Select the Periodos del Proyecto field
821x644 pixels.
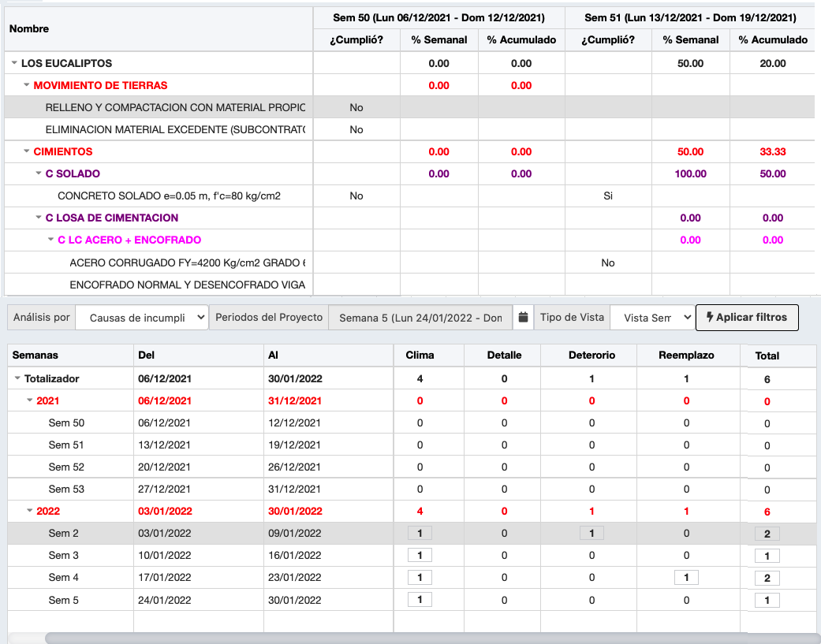(x=420, y=318)
